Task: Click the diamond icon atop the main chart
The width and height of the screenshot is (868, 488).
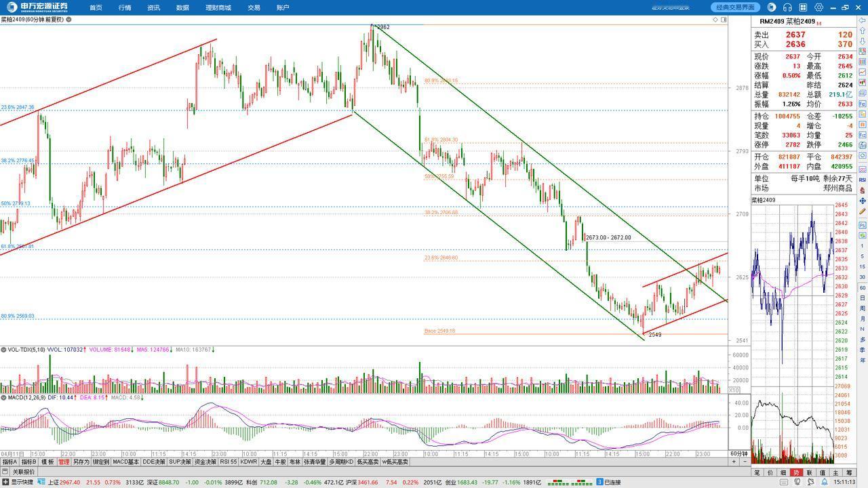Action: click(715, 20)
